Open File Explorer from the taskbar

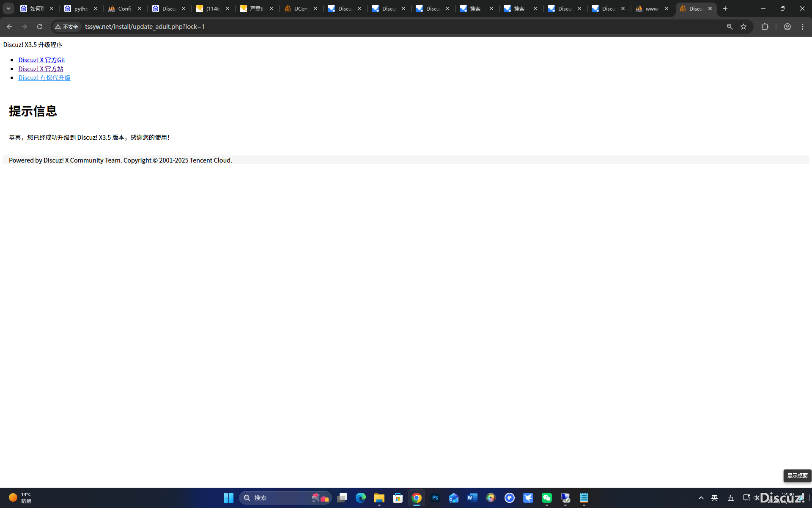point(379,498)
